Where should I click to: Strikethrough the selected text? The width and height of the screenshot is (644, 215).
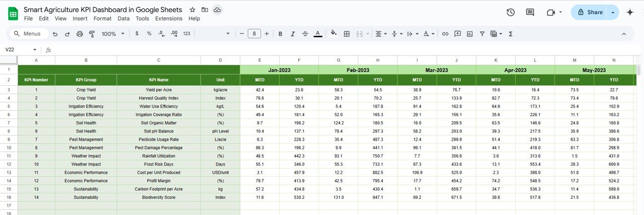pos(305,34)
